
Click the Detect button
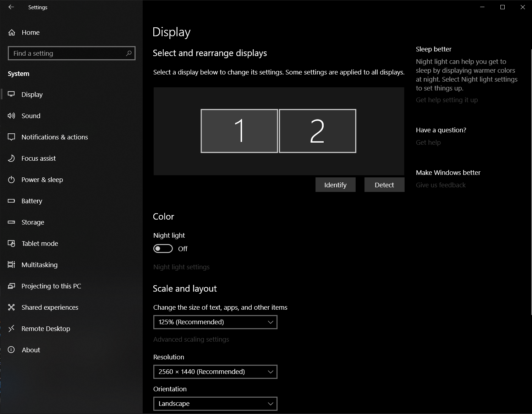[384, 185]
